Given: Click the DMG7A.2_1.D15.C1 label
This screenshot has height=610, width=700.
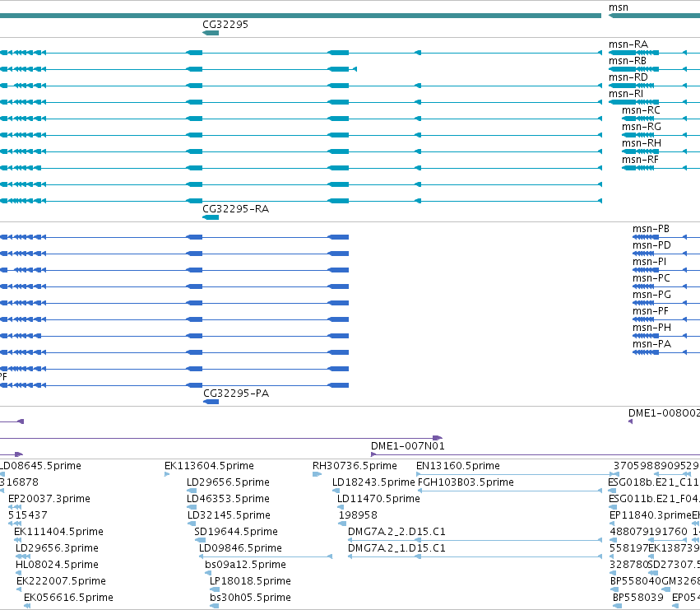Looking at the screenshot, I should pos(396,548).
